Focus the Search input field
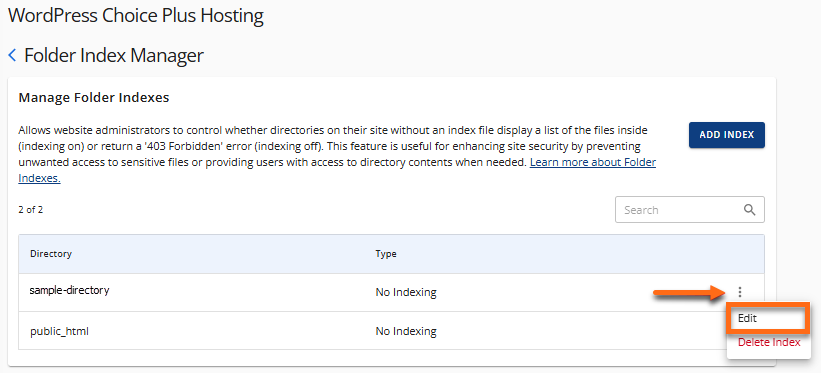This screenshot has width=821, height=373. click(x=690, y=210)
